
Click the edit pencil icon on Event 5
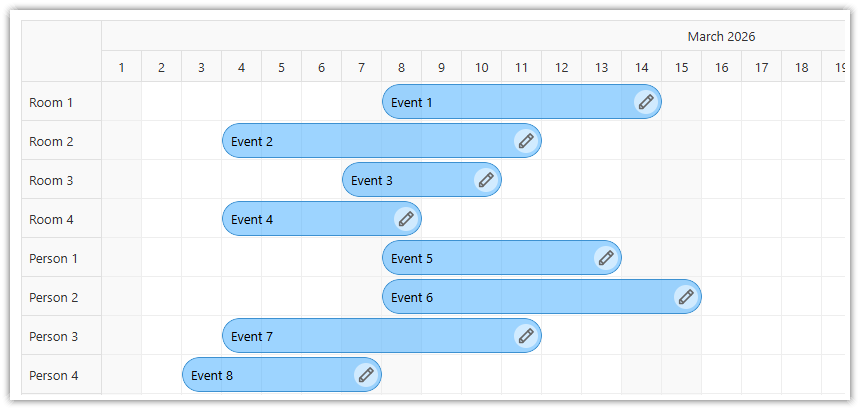coord(606,258)
